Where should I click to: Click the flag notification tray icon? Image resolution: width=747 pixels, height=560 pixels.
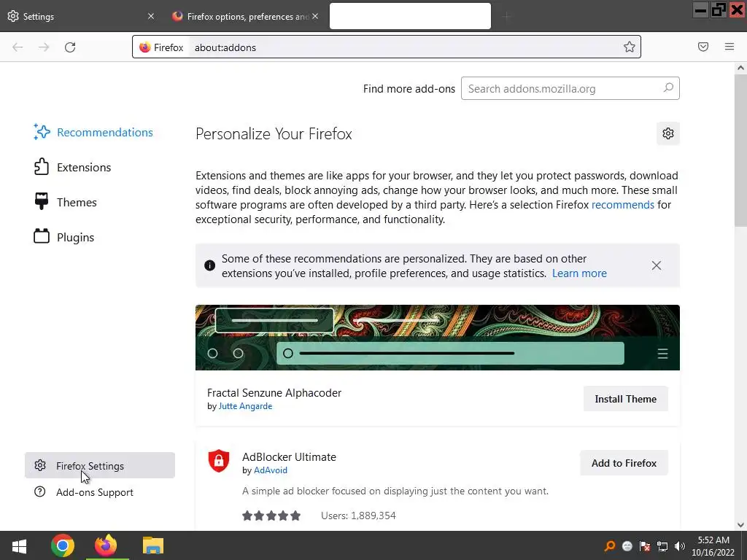coord(645,546)
